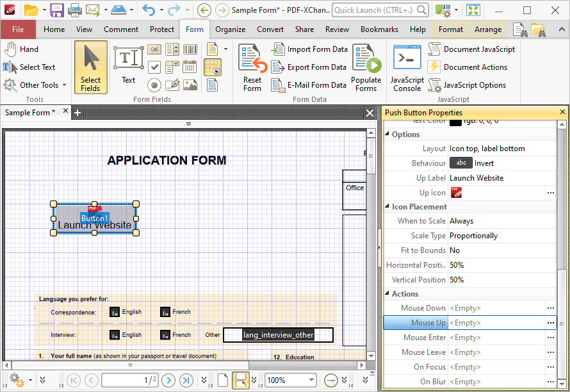The height and width of the screenshot is (392, 570).
Task: Select the digital signature field tool
Action: click(172, 85)
